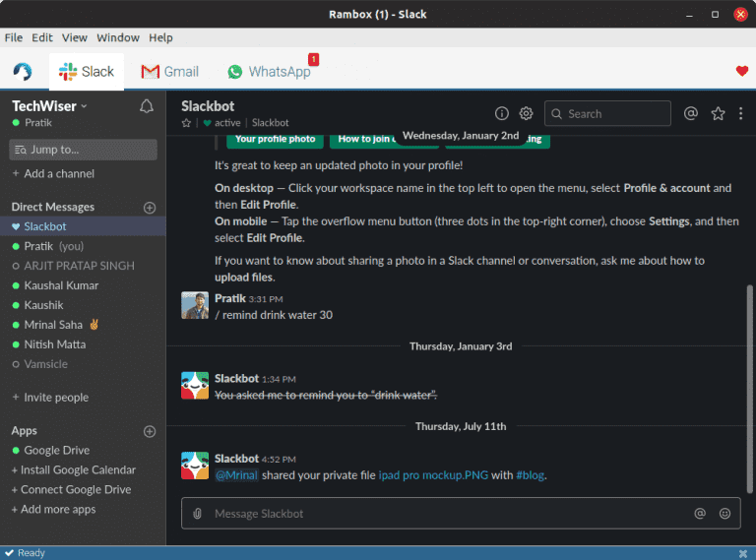Viewport: 756px width, 560px height.
Task: Click Slackbot avatar on 4:52 PM message
Action: 195,466
